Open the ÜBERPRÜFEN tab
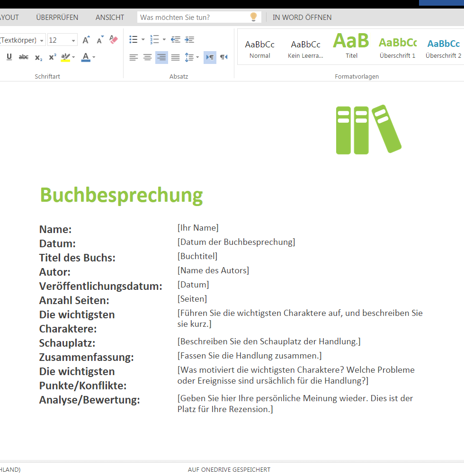 [x=57, y=18]
